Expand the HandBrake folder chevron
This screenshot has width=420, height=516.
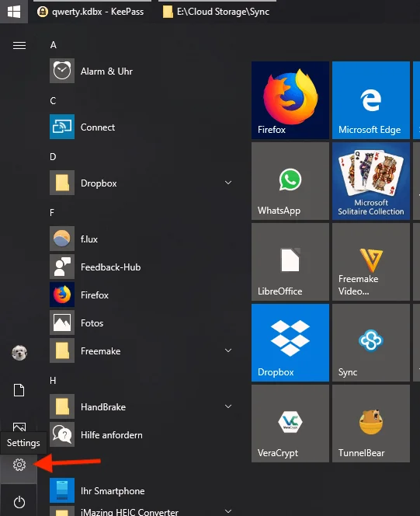coord(228,406)
